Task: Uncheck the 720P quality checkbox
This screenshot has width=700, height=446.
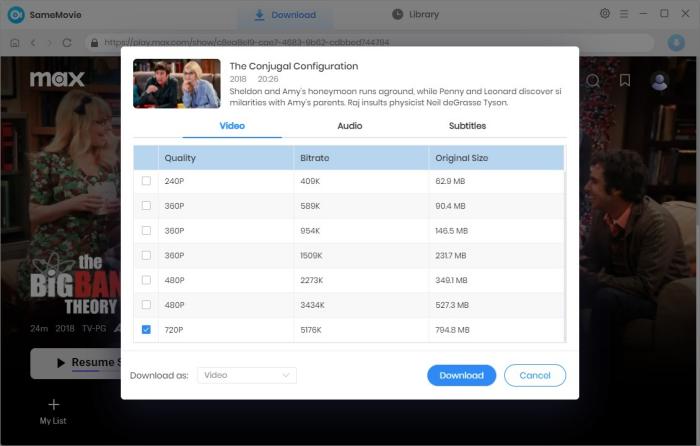Action: [147, 329]
